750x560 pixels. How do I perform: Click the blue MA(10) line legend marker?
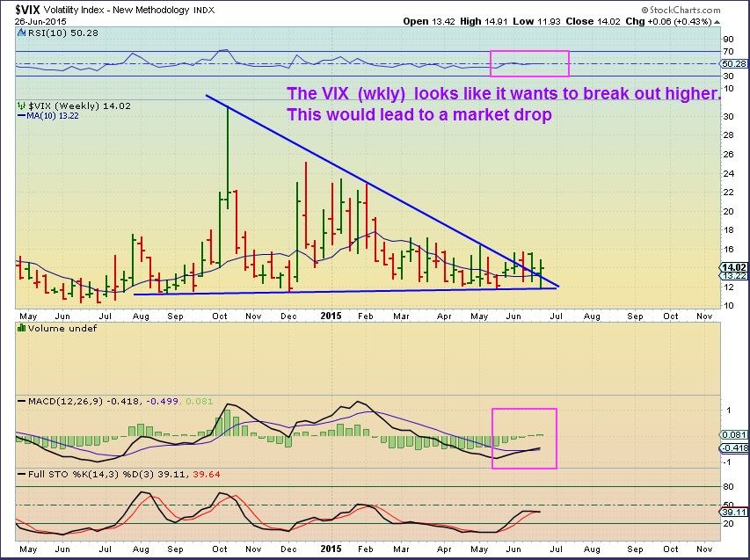coord(21,116)
